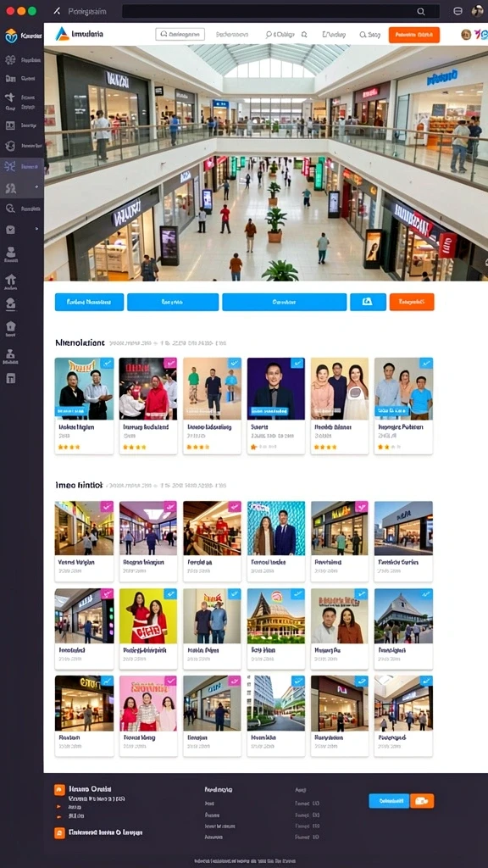Expand the chevron beside the sidebar checkmark-box icon
Viewport: 488px width, 868px height.
point(37,229)
